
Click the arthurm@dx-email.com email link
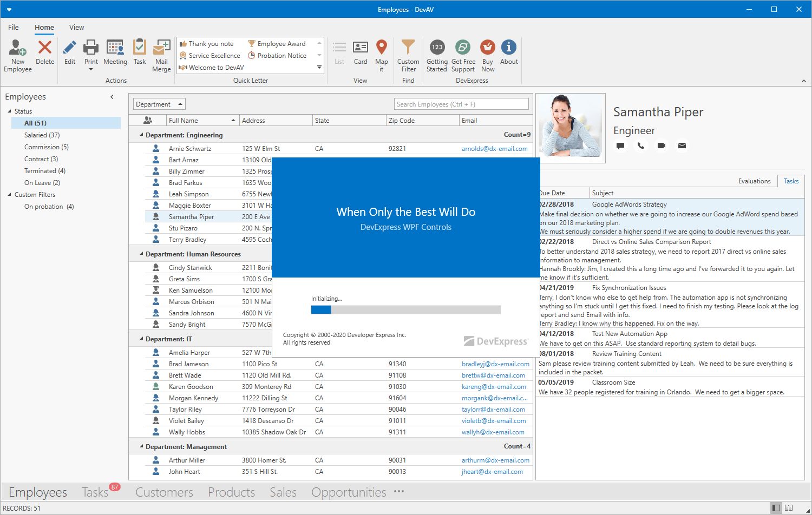click(x=495, y=460)
